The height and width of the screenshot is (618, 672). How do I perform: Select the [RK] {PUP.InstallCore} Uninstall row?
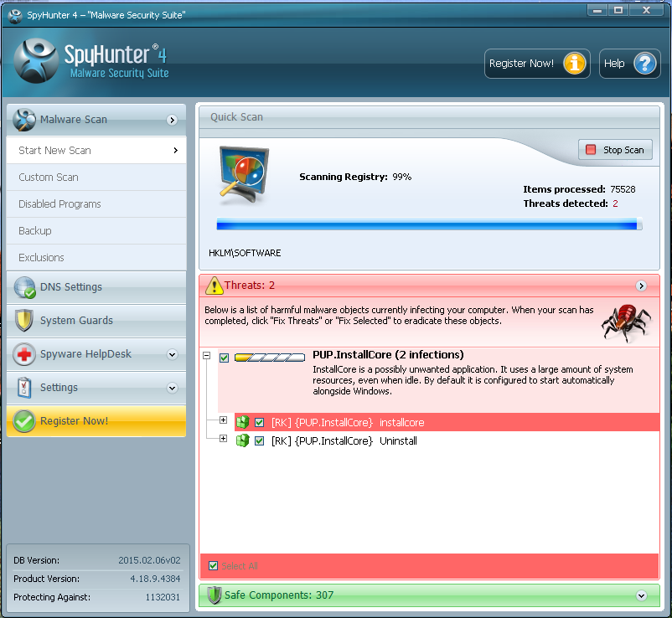(x=447, y=440)
